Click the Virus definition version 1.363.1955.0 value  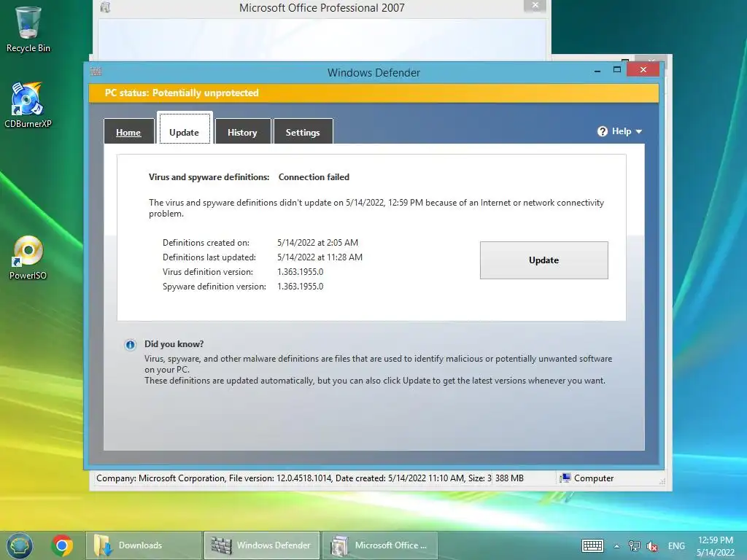point(300,272)
